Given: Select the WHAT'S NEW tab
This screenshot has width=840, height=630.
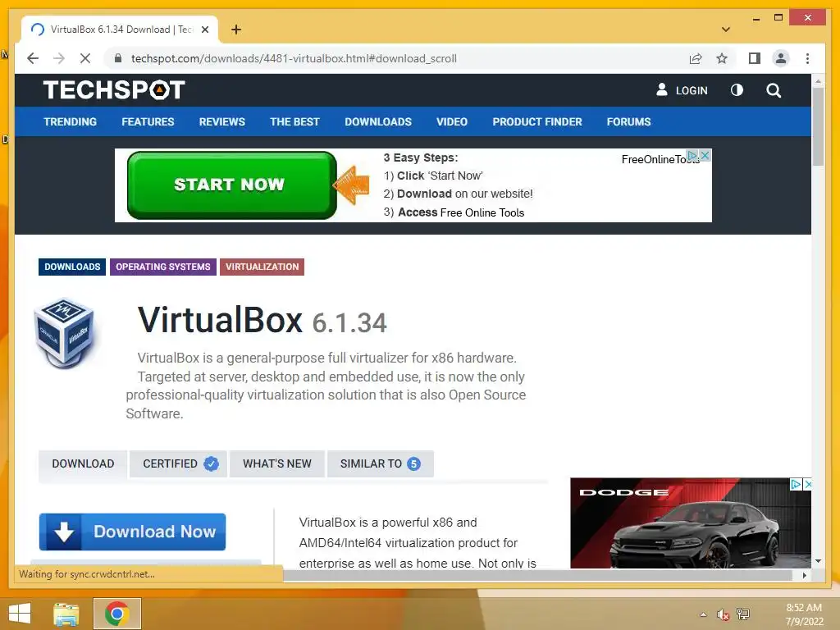Looking at the screenshot, I should click(277, 463).
